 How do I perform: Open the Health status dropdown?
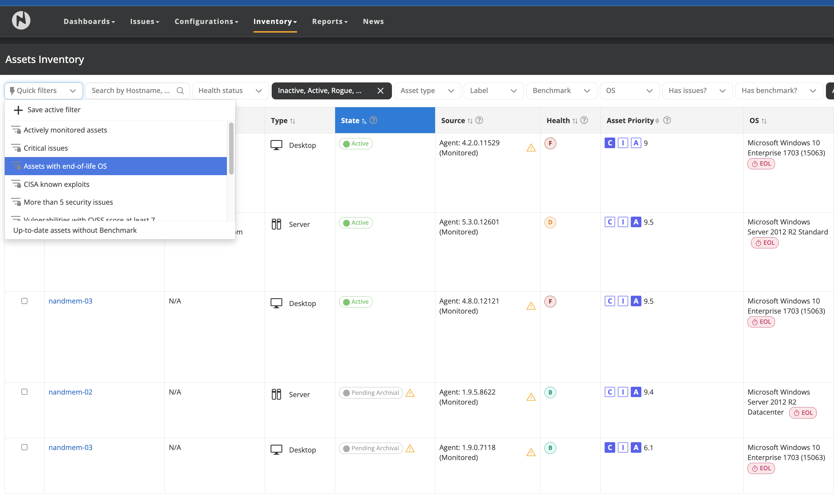click(x=230, y=91)
